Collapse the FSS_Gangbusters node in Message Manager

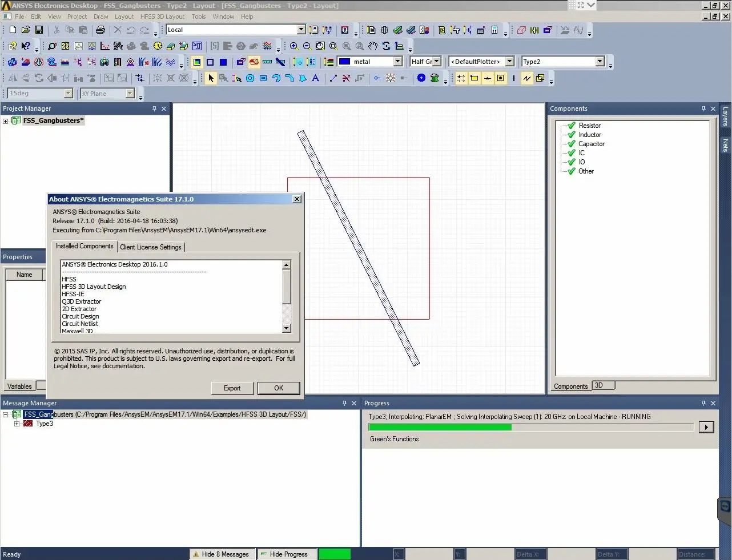6,414
